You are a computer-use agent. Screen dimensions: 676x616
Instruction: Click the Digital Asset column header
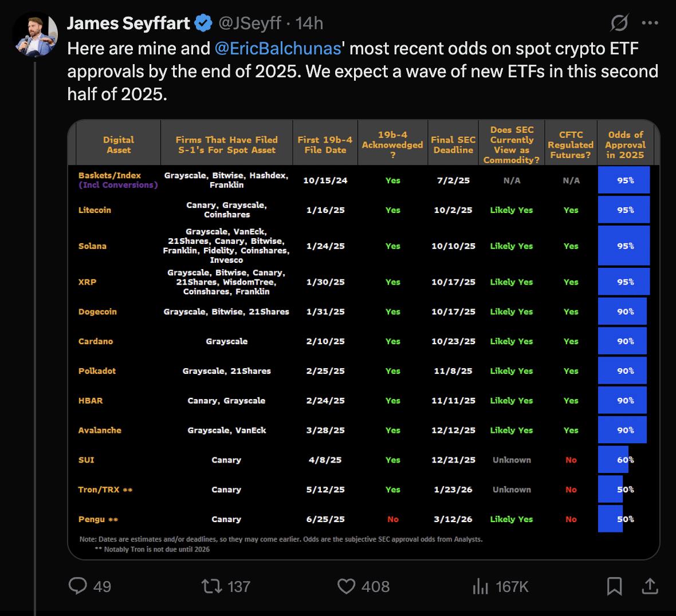click(119, 145)
